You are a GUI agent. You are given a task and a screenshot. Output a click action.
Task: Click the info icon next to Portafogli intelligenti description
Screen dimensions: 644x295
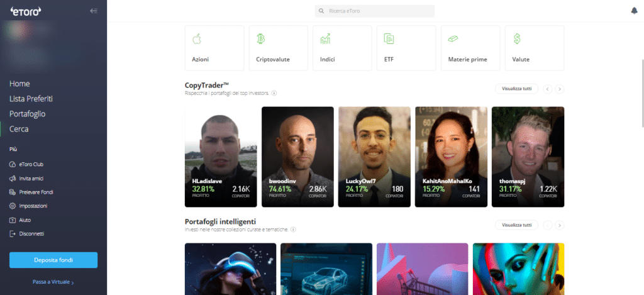click(x=293, y=230)
